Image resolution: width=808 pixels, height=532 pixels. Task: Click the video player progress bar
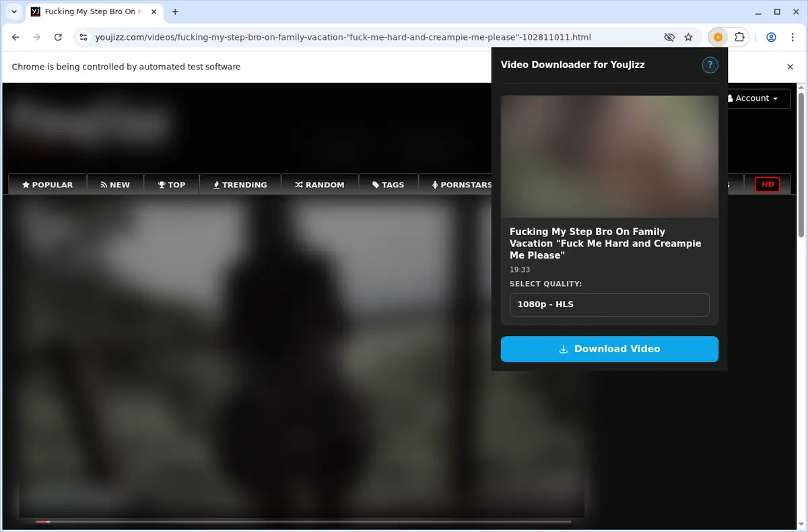303,521
